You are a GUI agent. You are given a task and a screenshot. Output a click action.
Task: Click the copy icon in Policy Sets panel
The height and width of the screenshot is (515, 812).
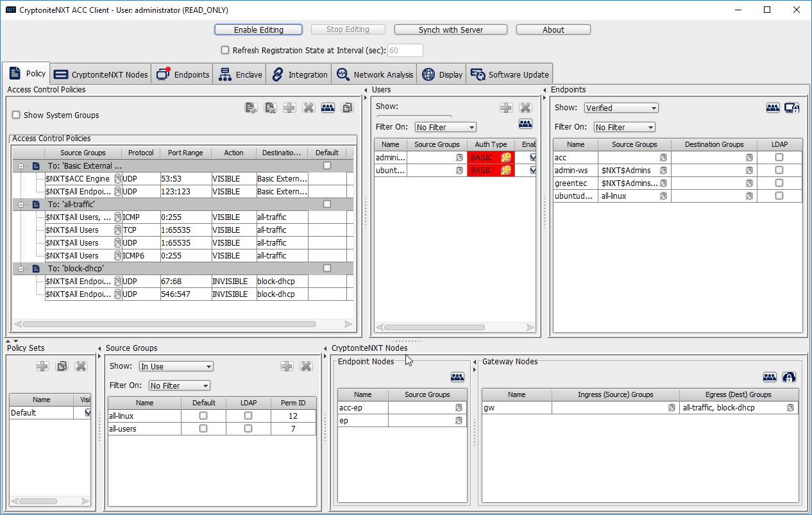coord(62,366)
